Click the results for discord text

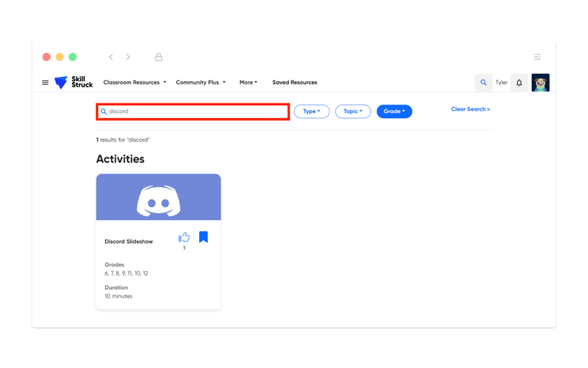pos(123,139)
